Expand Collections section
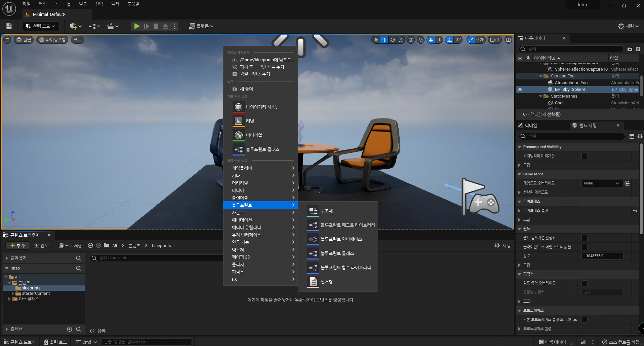644x346 pixels. (x=6, y=329)
